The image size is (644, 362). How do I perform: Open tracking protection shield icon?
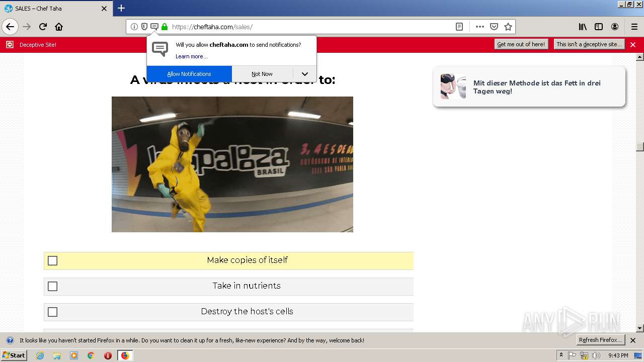(144, 27)
